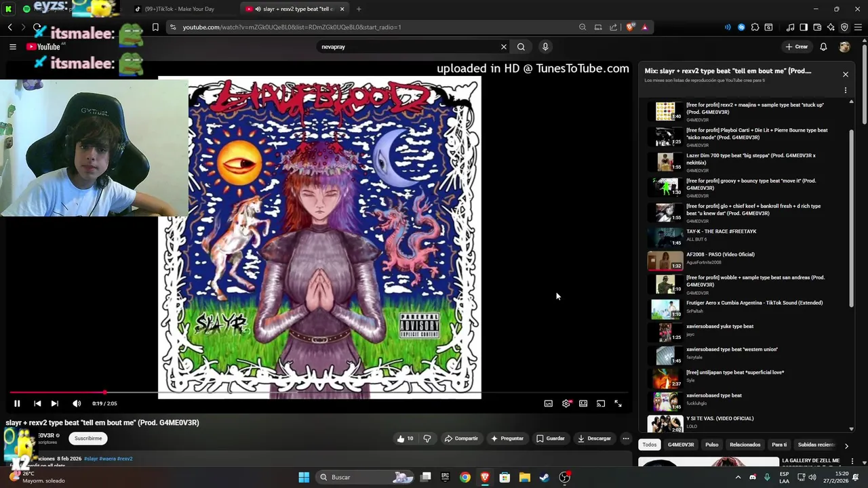Close the mix playlist panel
Viewport: 868px width, 488px height.
pyautogui.click(x=846, y=74)
